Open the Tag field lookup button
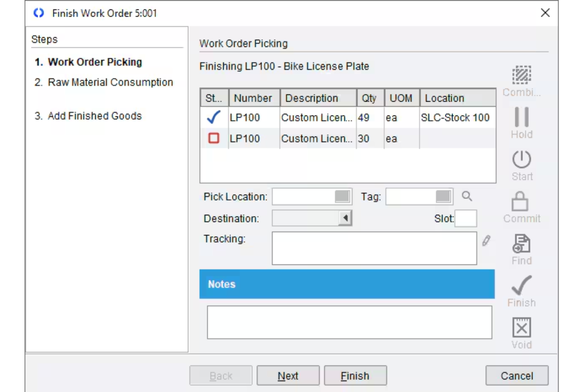Viewport: 588px width, 392px height. (444, 196)
